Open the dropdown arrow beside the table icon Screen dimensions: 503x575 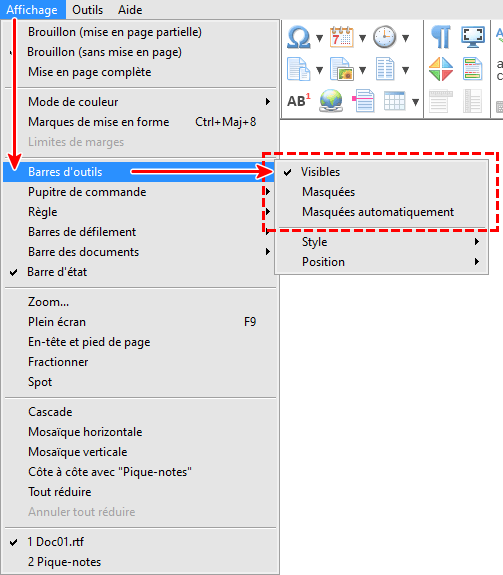coord(415,102)
